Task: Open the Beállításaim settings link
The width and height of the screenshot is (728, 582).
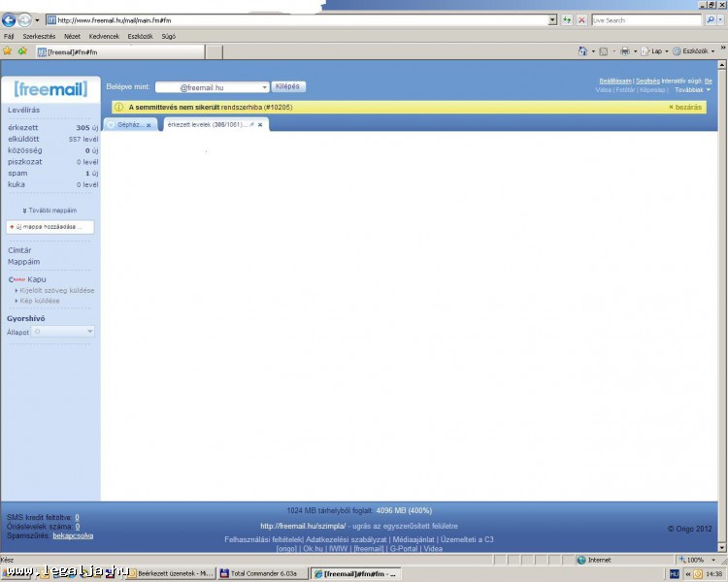Action: coord(614,81)
